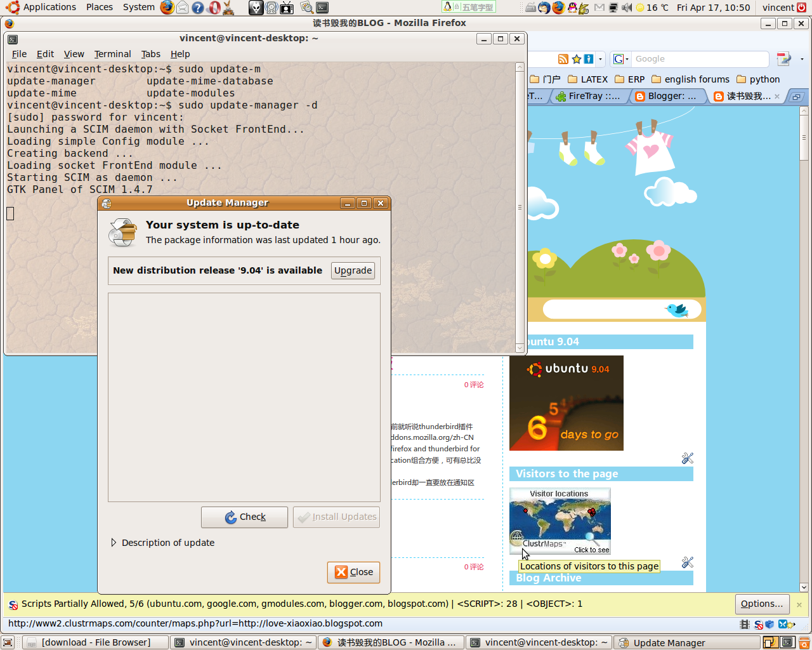Viewport: 812px width, 650px height.
Task: Open the Applications menu
Action: [x=41, y=8]
